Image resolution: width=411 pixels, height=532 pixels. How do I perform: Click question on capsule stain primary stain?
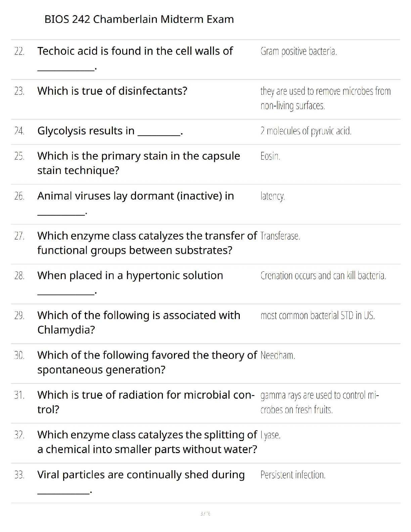(x=138, y=163)
